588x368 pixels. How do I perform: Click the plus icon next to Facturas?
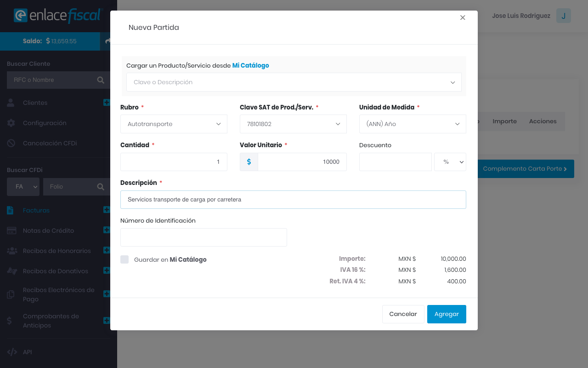pos(107,210)
